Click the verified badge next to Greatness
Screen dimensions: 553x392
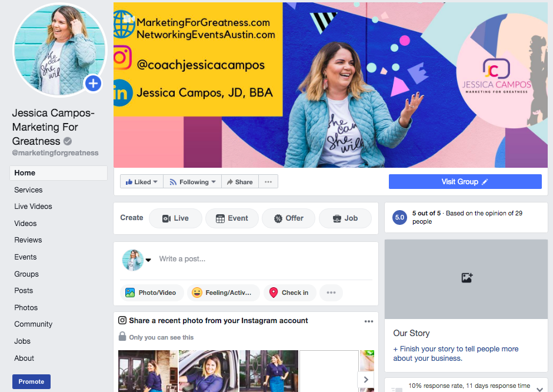click(x=68, y=141)
